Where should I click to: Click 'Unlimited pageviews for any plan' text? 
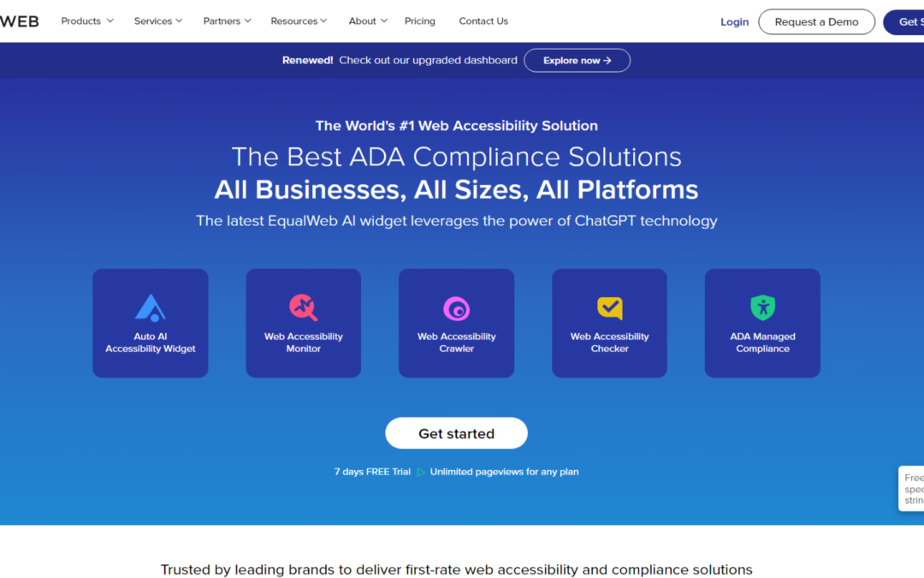[505, 472]
